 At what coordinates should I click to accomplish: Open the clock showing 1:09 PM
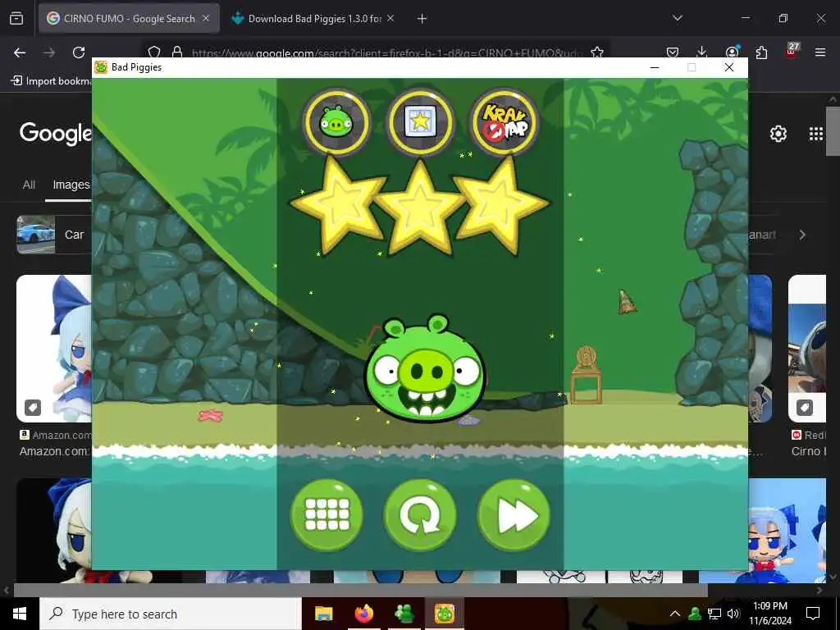770,614
